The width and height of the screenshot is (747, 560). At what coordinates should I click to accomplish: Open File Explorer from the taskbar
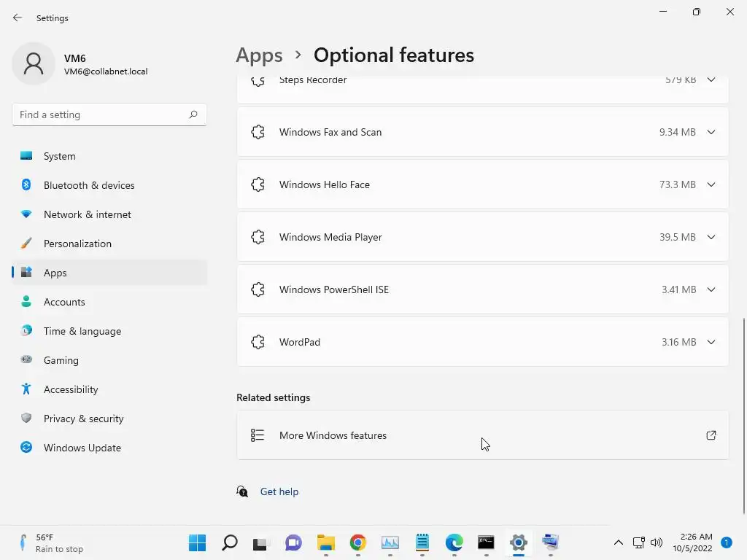[326, 542]
